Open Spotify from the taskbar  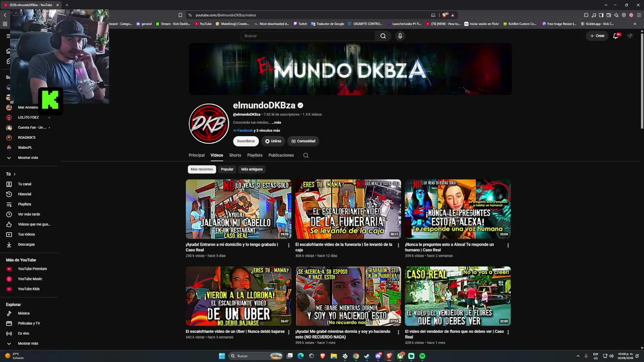pos(422,356)
